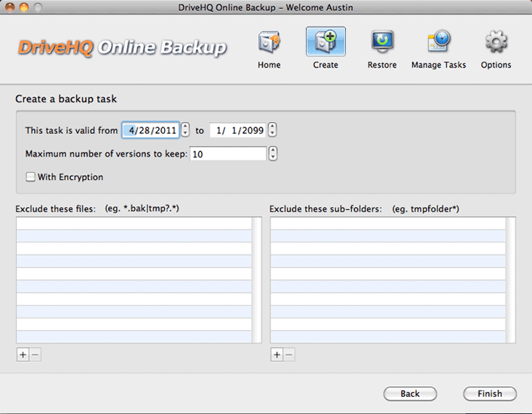This screenshot has height=414, width=532.
Task: Select the Create backup icon
Action: [326, 42]
